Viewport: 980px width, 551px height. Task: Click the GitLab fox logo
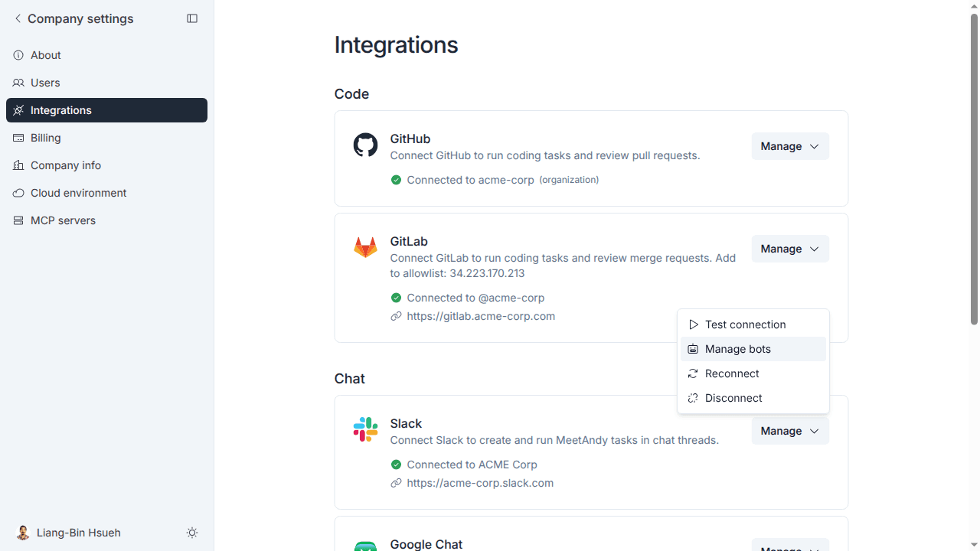tap(365, 247)
